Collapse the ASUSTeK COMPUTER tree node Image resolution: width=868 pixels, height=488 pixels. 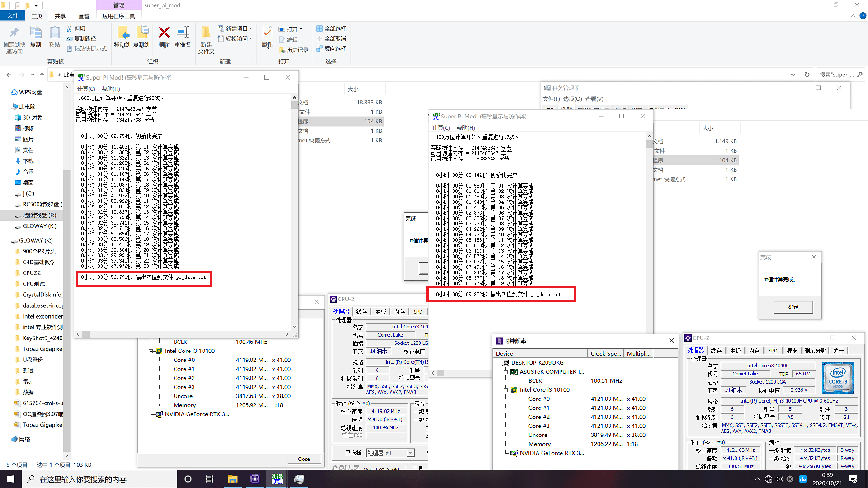[x=506, y=372]
